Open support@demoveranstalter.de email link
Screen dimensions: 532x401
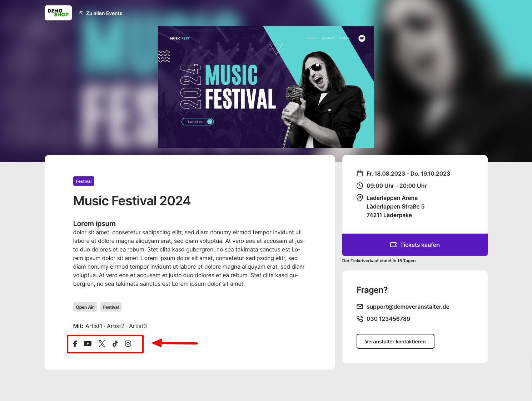click(408, 307)
